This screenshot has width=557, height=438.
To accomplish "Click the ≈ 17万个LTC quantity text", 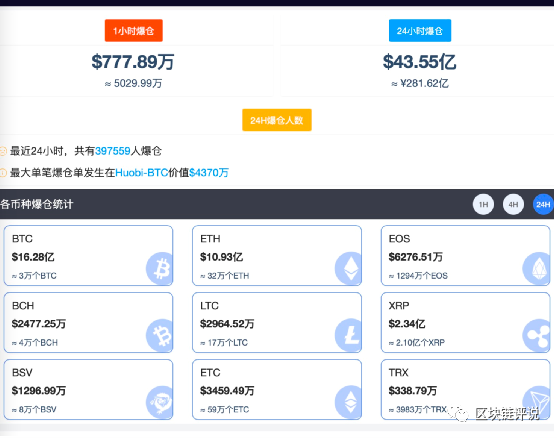I will coord(224,342).
